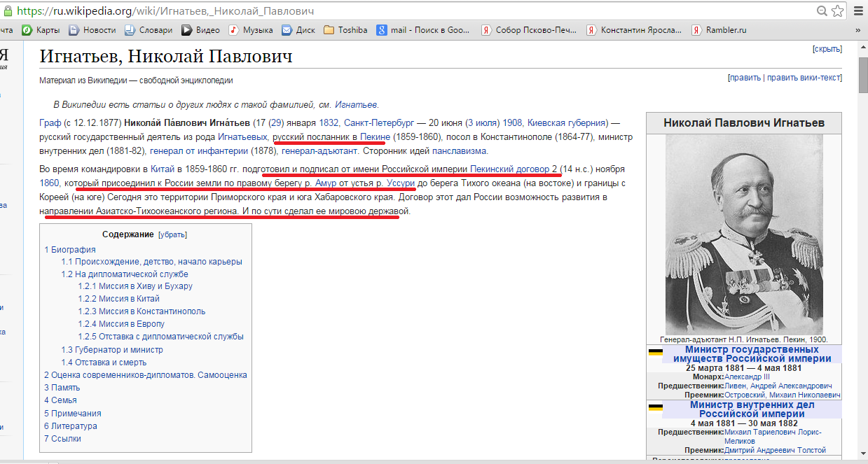
Task: Collapse contents with the [убрать] link
Action: pyautogui.click(x=173, y=234)
